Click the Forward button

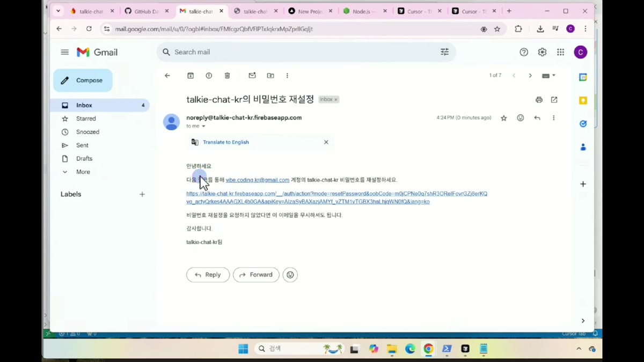tap(256, 275)
